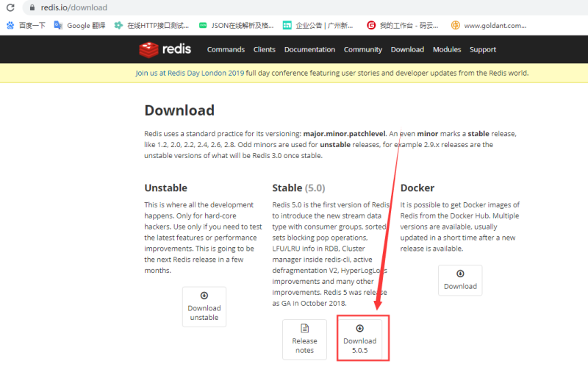Open the Download nav menu item
The image size is (588, 367).
(x=407, y=49)
